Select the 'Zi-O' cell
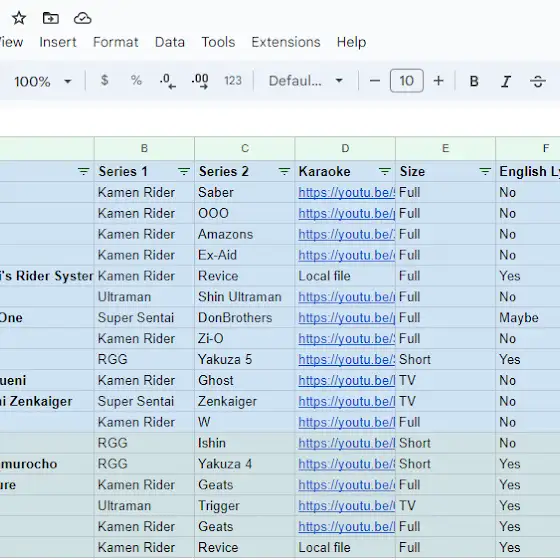This screenshot has width=560, height=560. click(245, 339)
